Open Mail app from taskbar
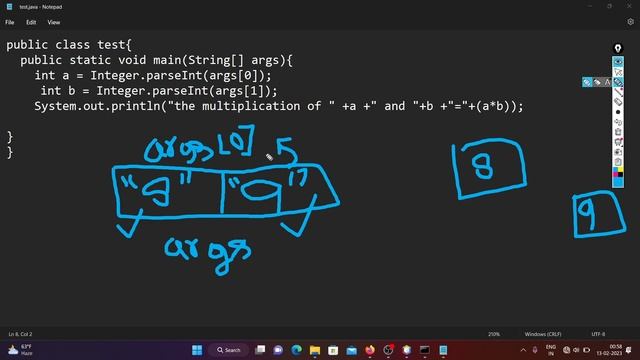640x360 pixels. point(351,350)
